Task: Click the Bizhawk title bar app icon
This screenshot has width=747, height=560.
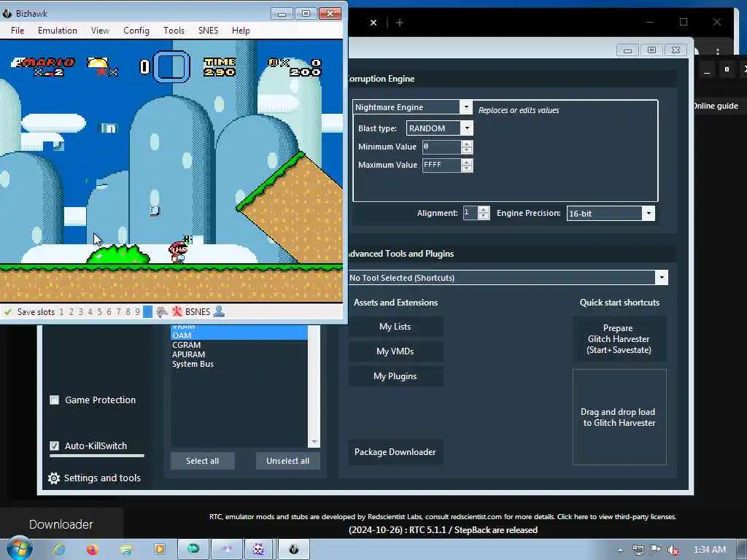Action: [7, 13]
